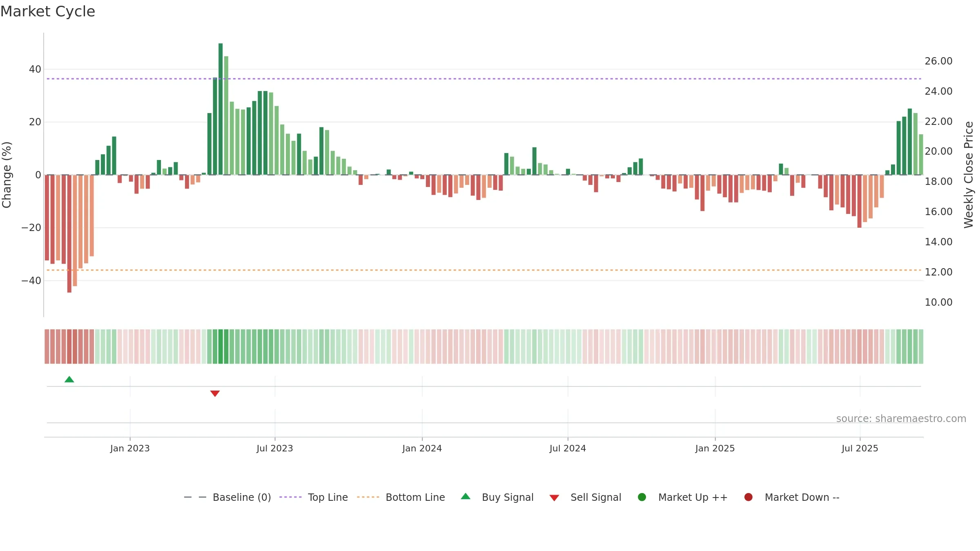The height and width of the screenshot is (551, 980).
Task: Click the Market Cycle chart title
Action: point(48,11)
